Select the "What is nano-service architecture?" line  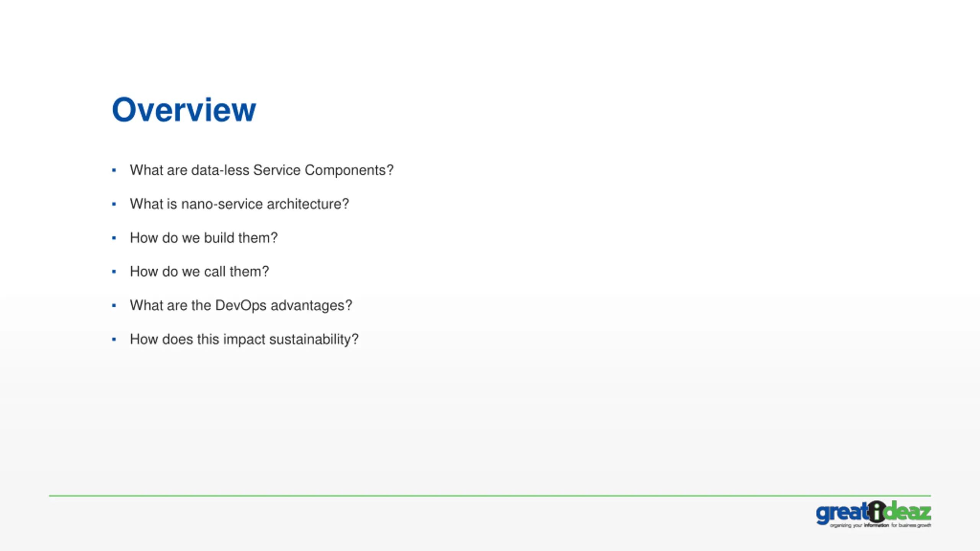239,204
